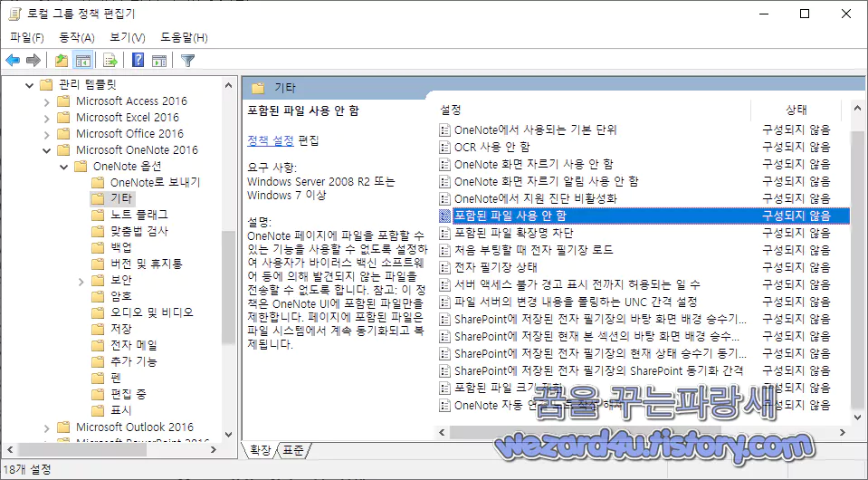
Task: Collapse the 'OneNote 옵션' node
Action: (64, 167)
